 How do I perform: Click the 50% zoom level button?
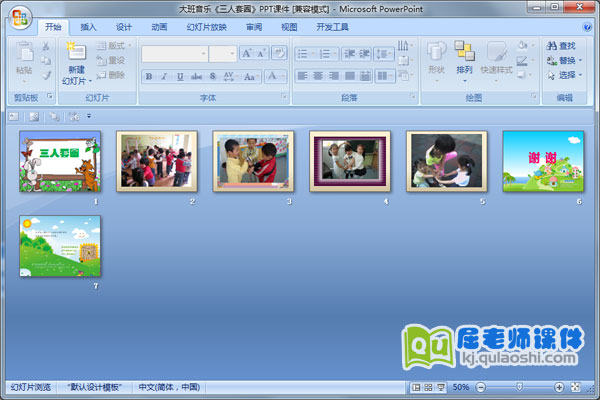pyautogui.click(x=460, y=387)
